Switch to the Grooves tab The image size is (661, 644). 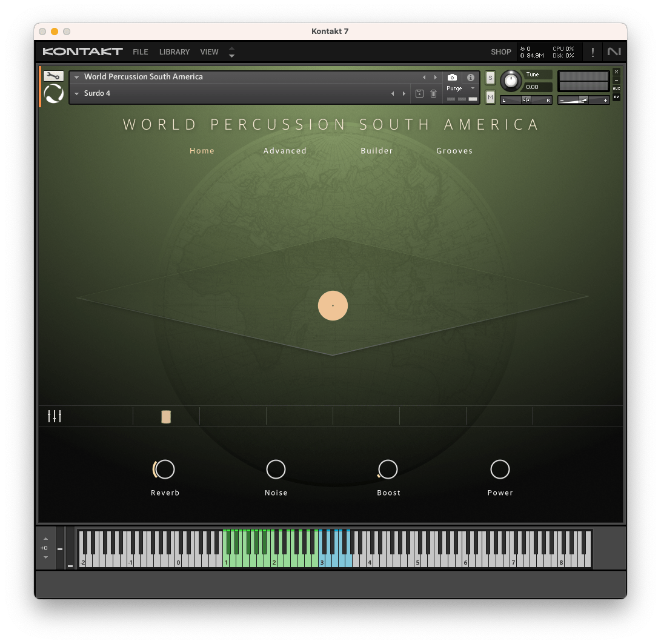454,150
